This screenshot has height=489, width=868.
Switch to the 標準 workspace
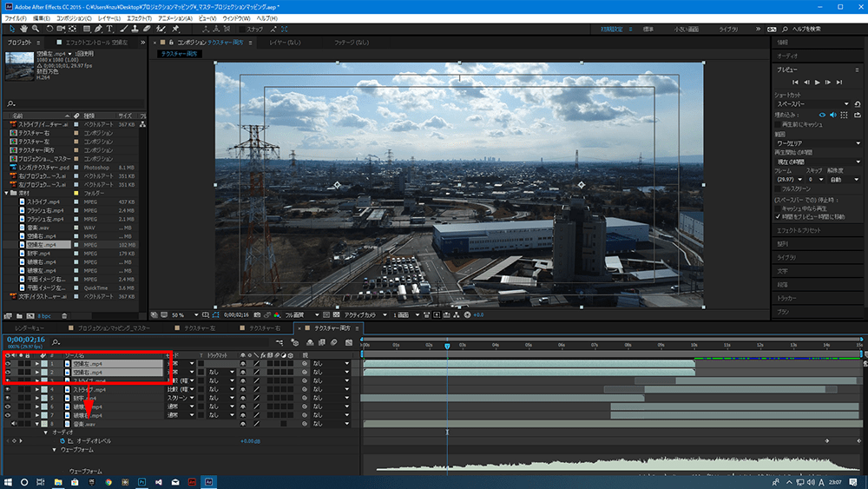click(648, 29)
